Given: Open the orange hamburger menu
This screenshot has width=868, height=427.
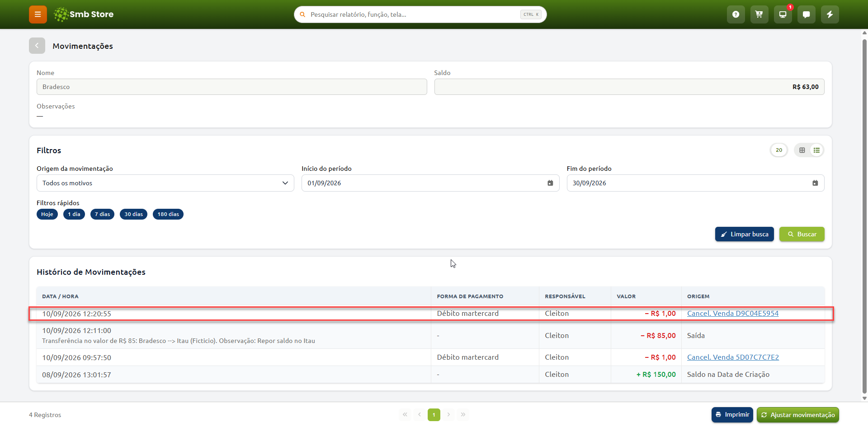Looking at the screenshot, I should point(38,14).
